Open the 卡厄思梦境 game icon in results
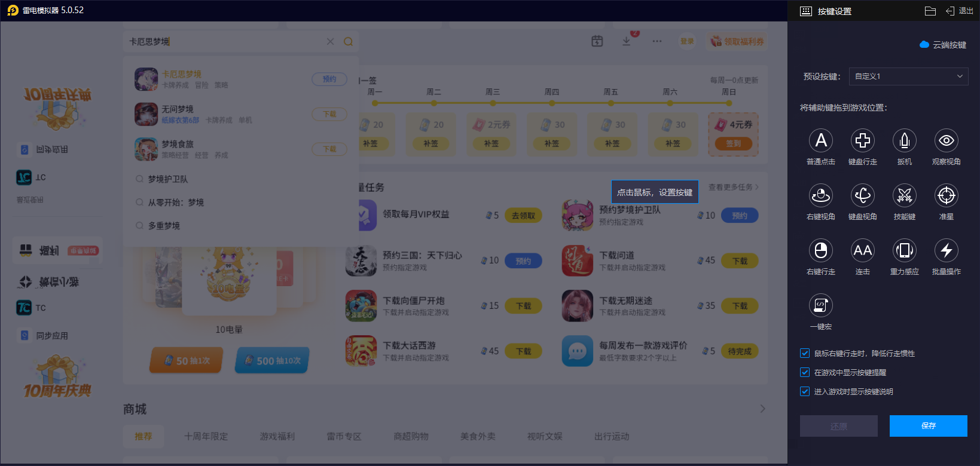This screenshot has width=980, height=466. pyautogui.click(x=146, y=79)
